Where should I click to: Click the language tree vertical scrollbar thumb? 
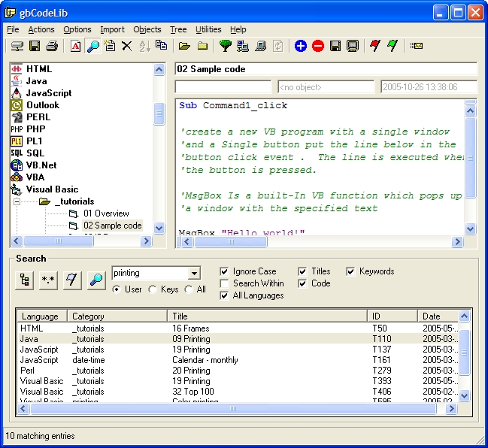159,114
